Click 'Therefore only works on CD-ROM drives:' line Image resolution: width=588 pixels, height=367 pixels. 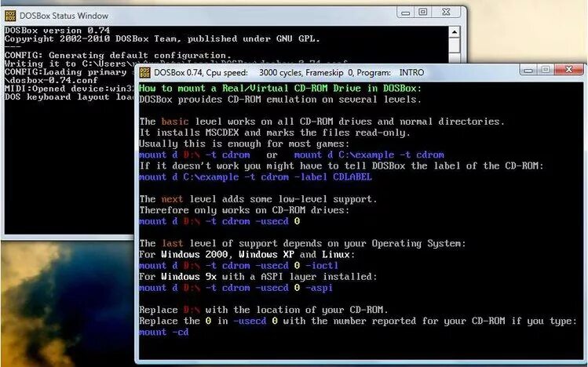point(244,210)
